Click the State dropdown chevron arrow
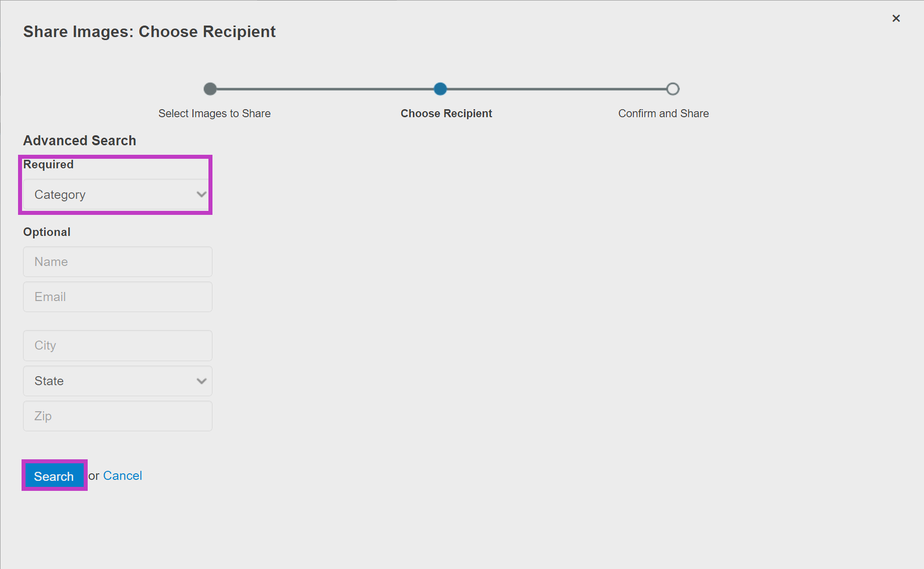 [201, 381]
